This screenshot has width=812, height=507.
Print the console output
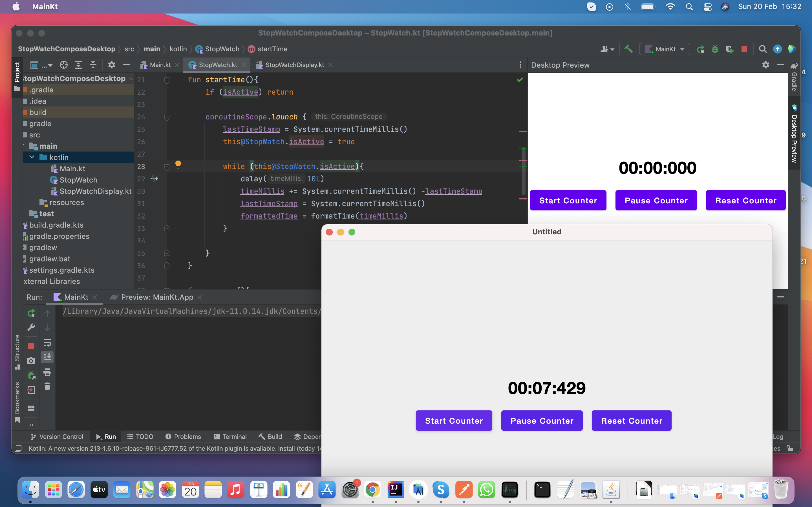point(47,372)
